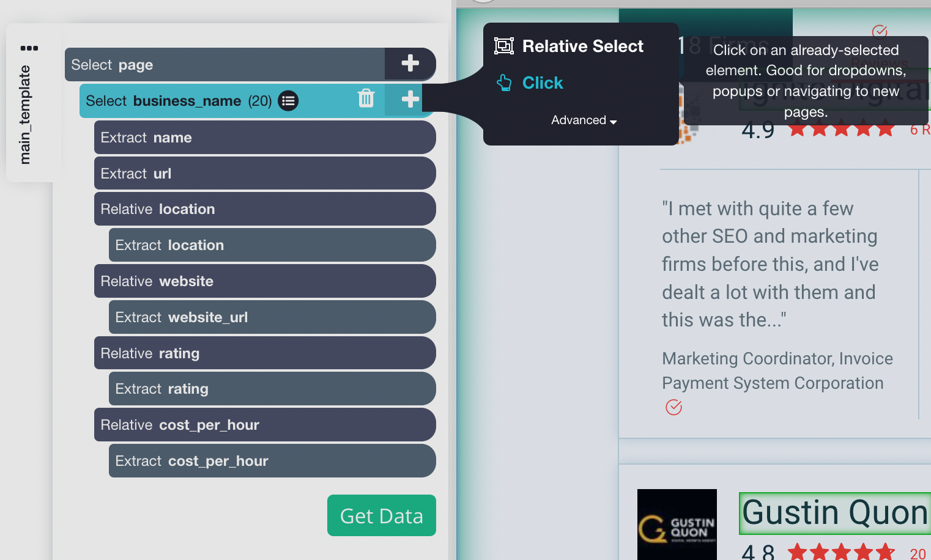Click the review quote text about SEO firms
Viewport: 931px width, 560px height.
pyautogui.click(x=770, y=264)
